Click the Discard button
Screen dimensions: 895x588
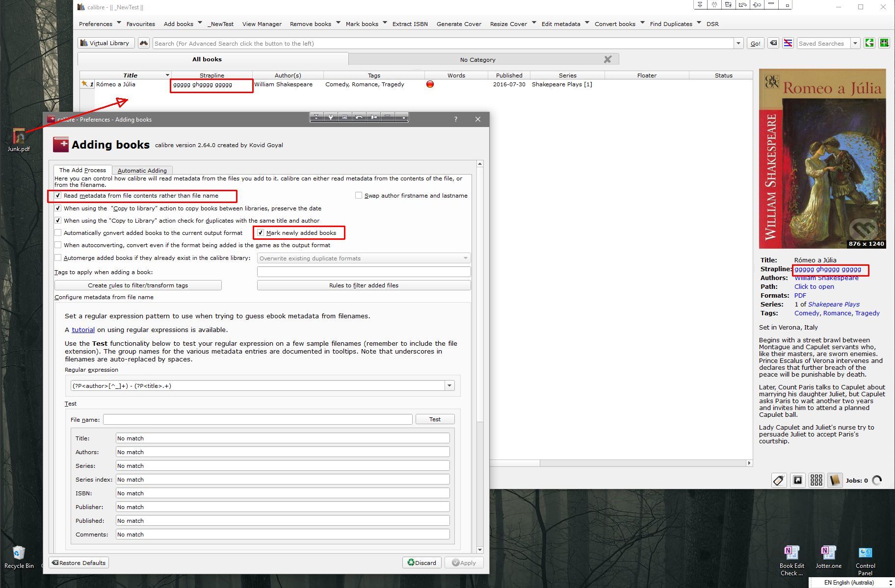tap(422, 562)
